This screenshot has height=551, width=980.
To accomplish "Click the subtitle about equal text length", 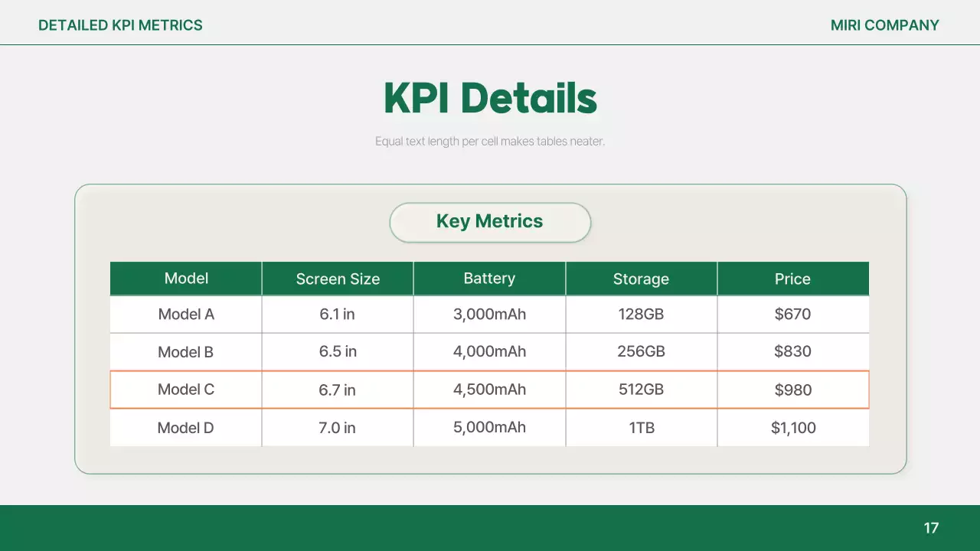I will [490, 142].
